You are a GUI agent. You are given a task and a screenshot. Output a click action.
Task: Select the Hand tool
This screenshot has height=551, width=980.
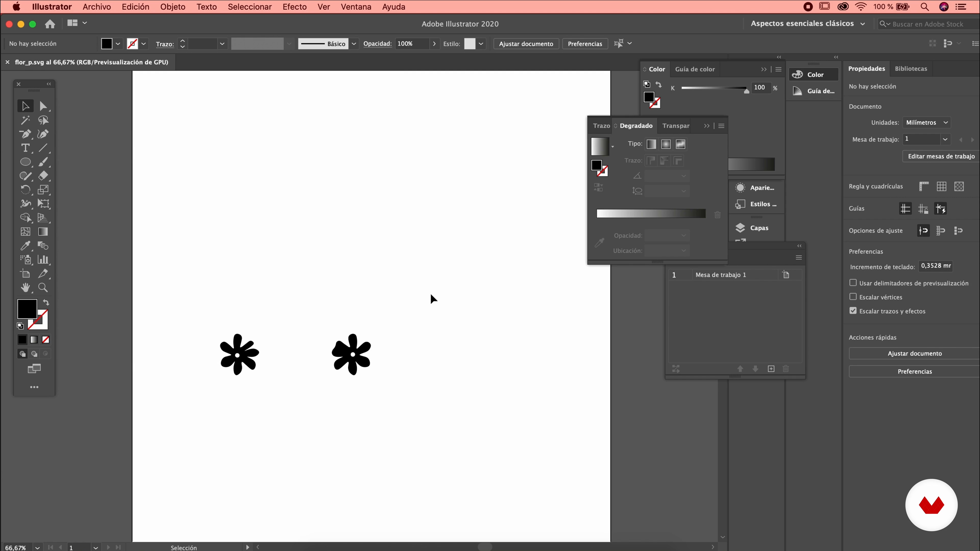point(25,287)
